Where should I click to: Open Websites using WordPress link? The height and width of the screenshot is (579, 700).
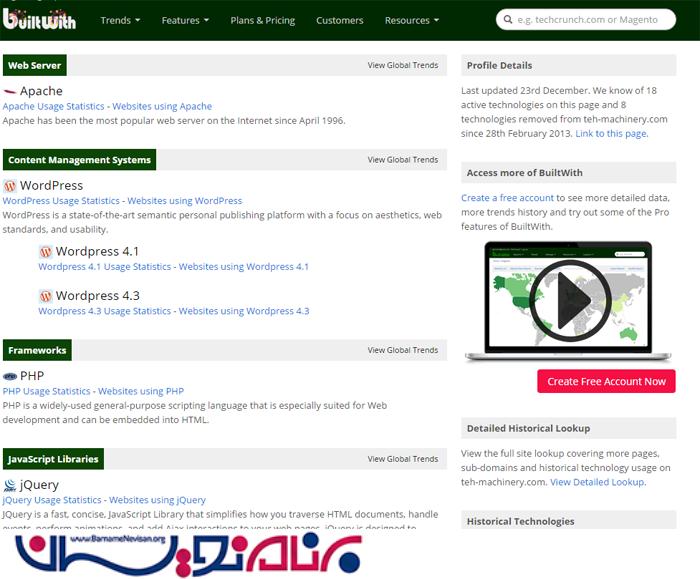coord(185,201)
